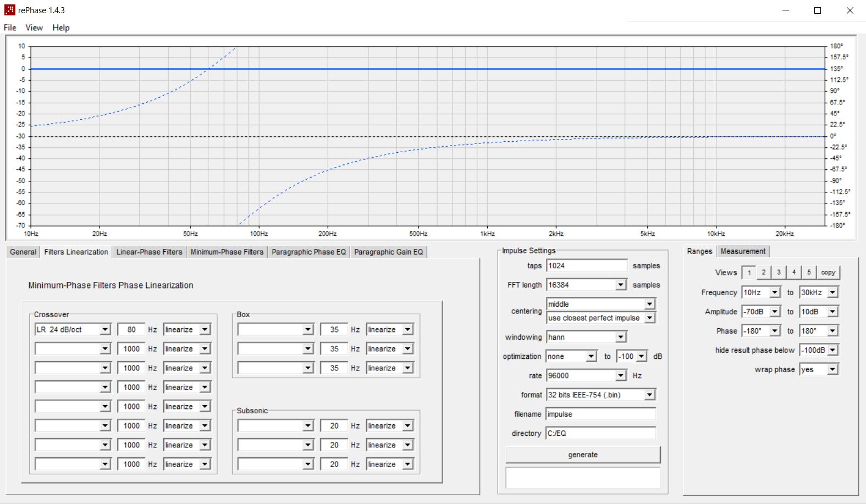Select view preset 1

click(749, 273)
